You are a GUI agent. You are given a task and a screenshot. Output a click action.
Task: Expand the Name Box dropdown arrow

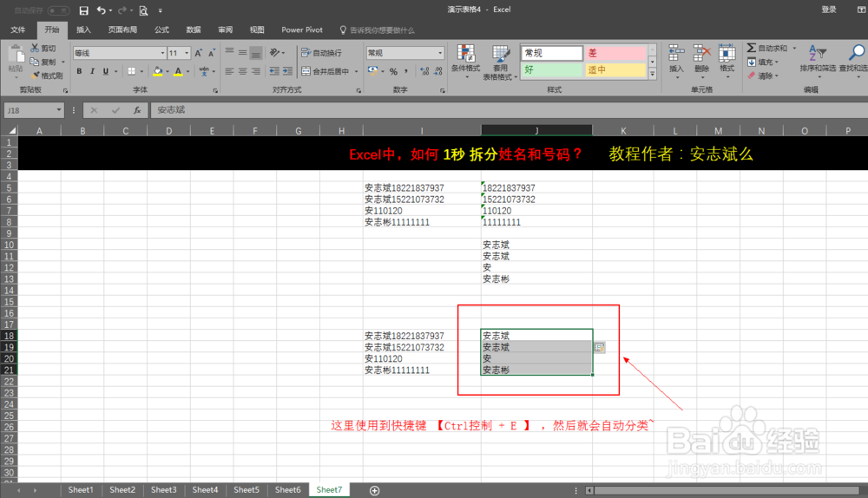[59, 110]
